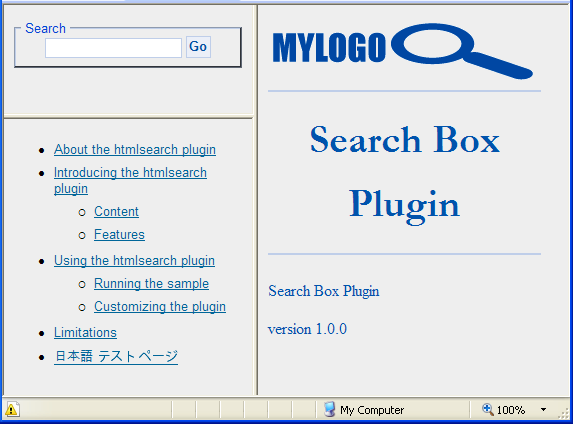Click the MYLOGO magnifying glass logo
573x424 pixels.
click(x=402, y=50)
